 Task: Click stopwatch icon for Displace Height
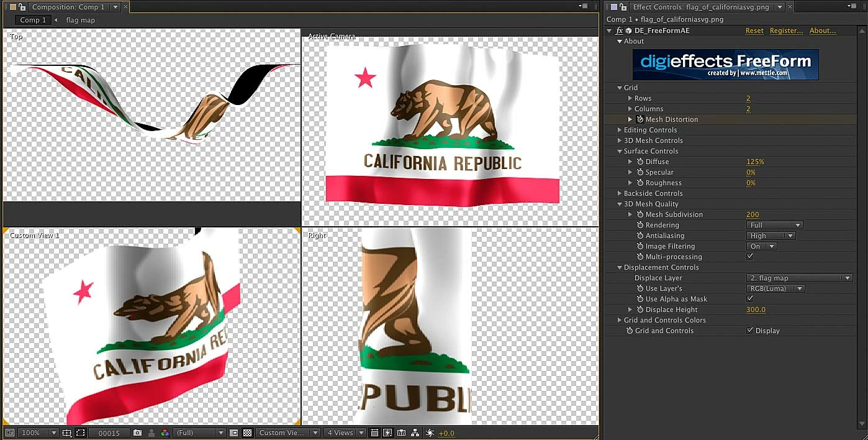point(640,309)
